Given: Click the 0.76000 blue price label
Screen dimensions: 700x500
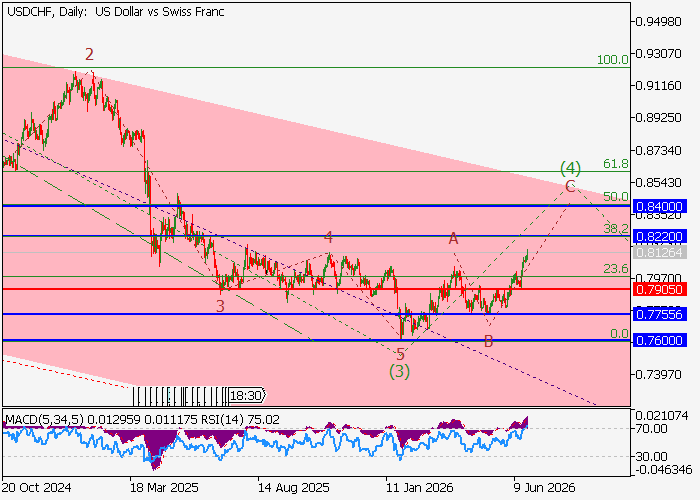Looking at the screenshot, I should [659, 340].
